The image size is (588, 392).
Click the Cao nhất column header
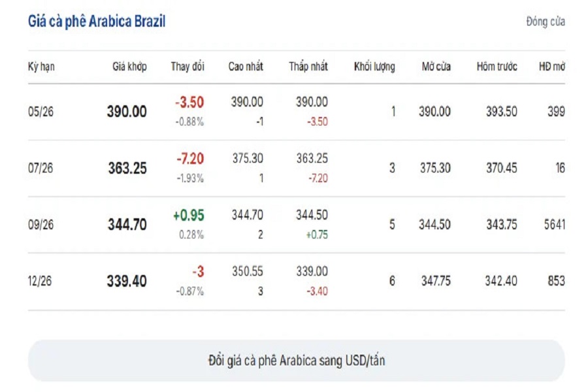pos(246,67)
